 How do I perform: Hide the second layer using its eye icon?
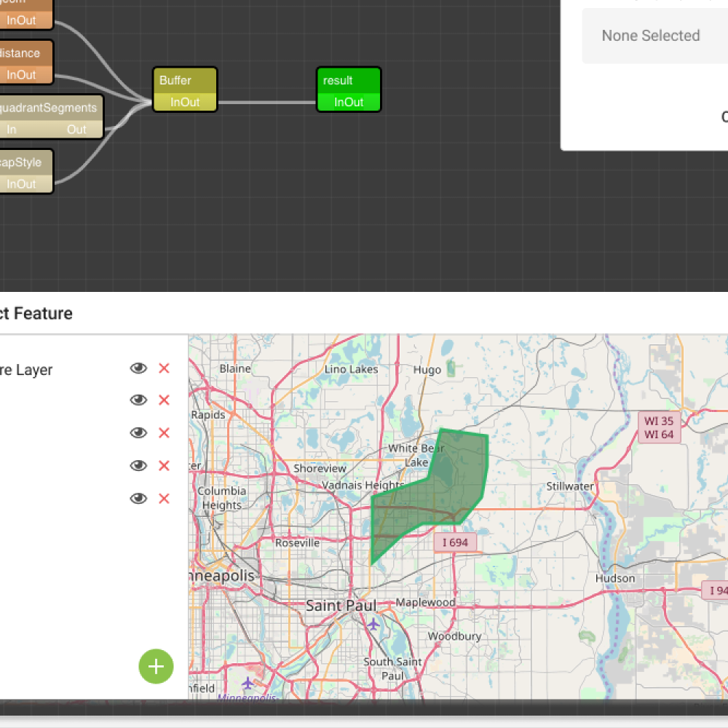point(138,400)
